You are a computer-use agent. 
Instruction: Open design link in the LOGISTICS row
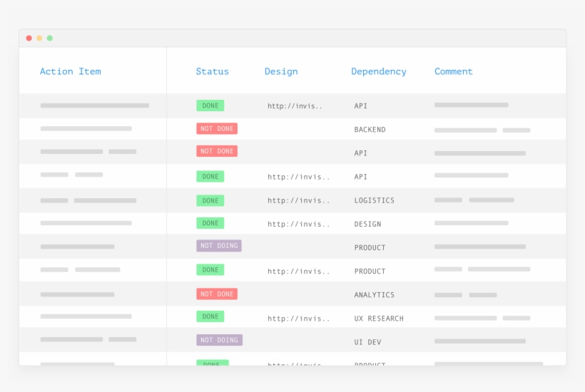coord(298,200)
